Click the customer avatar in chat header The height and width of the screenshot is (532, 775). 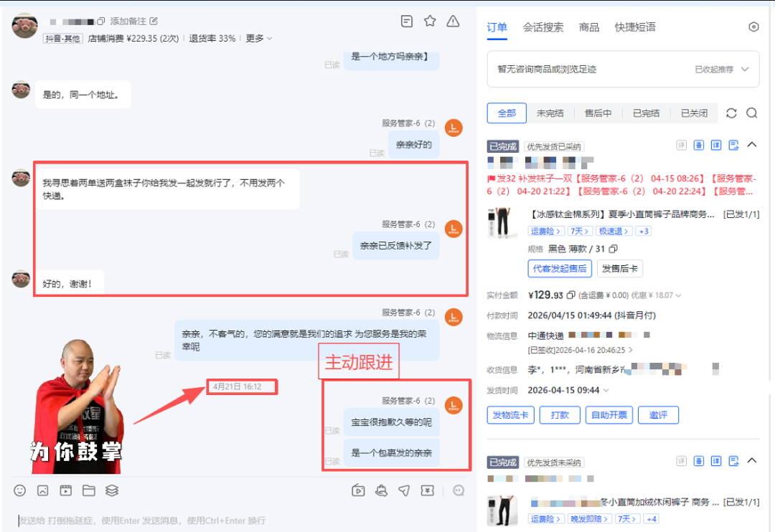tap(24, 26)
